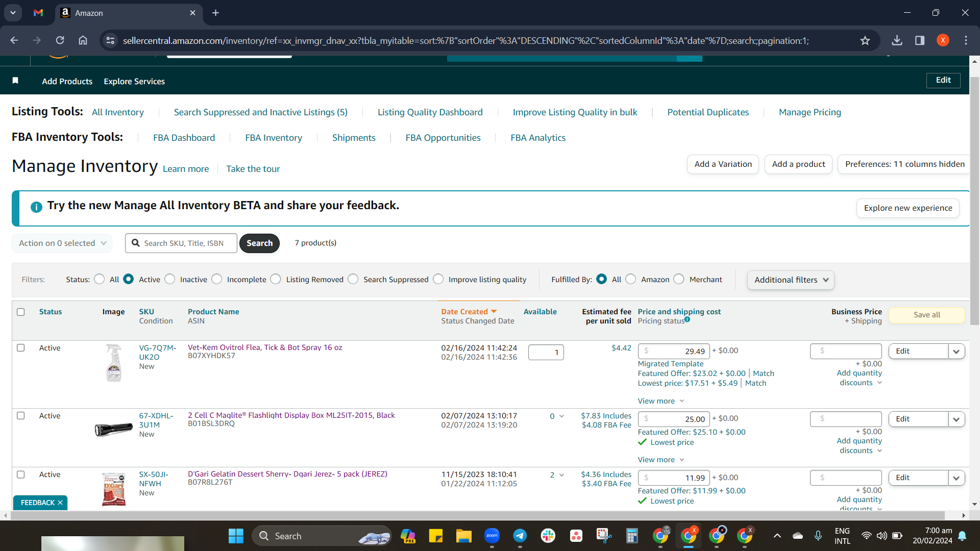Set Status filter to Incomplete
This screenshot has height=551, width=980.
click(217, 279)
